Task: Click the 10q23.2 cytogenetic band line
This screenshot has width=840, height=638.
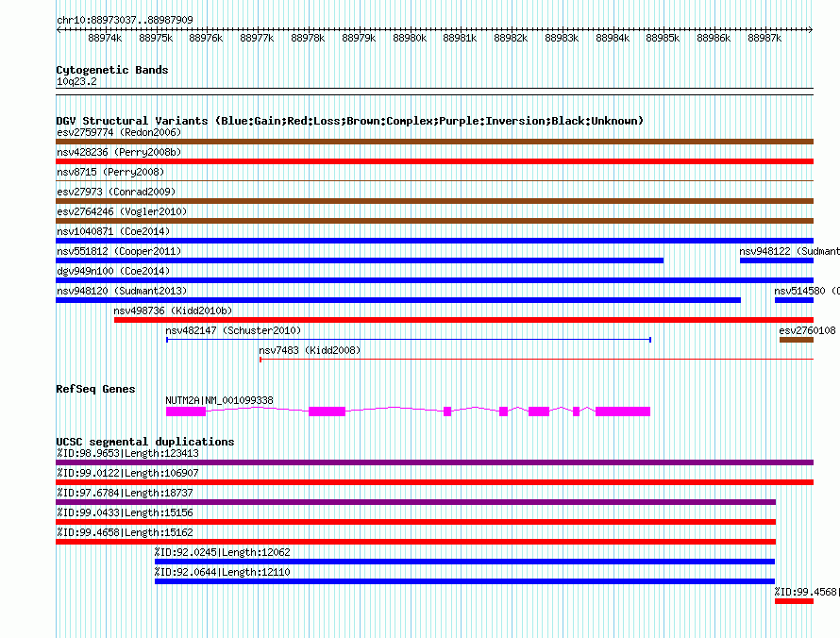Action: coord(434,92)
